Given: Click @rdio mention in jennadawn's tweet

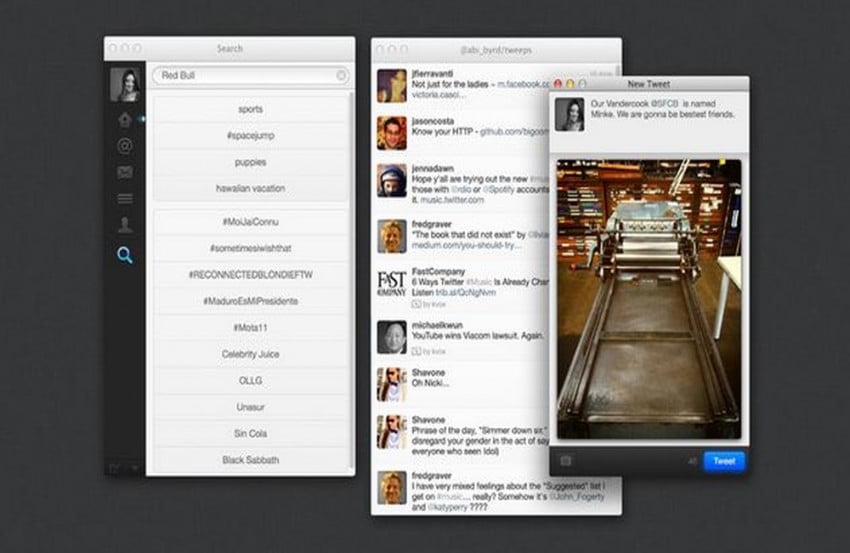Looking at the screenshot, I should pyautogui.click(x=461, y=190).
